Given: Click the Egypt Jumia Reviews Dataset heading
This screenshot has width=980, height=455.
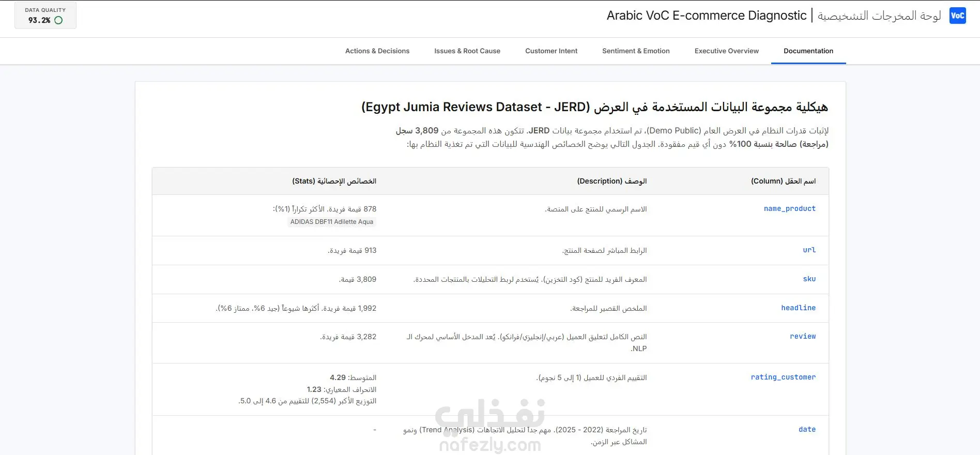Looking at the screenshot, I should coord(594,107).
